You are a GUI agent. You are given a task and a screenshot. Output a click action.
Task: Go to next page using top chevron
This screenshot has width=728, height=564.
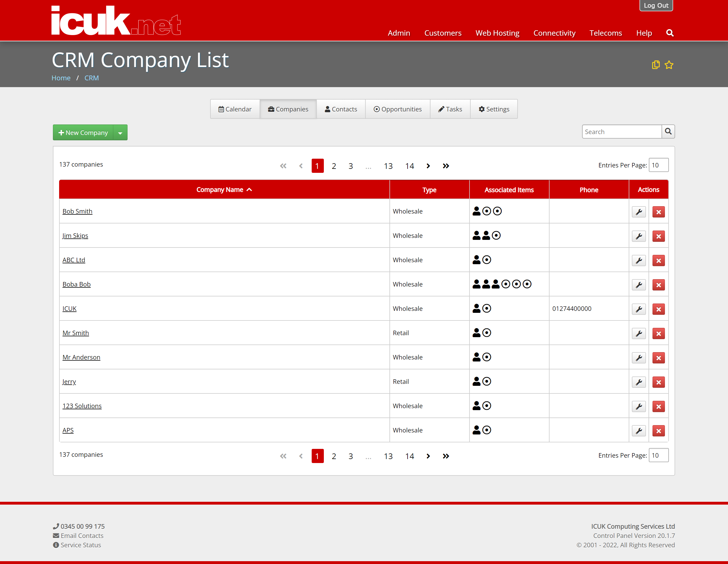click(428, 166)
